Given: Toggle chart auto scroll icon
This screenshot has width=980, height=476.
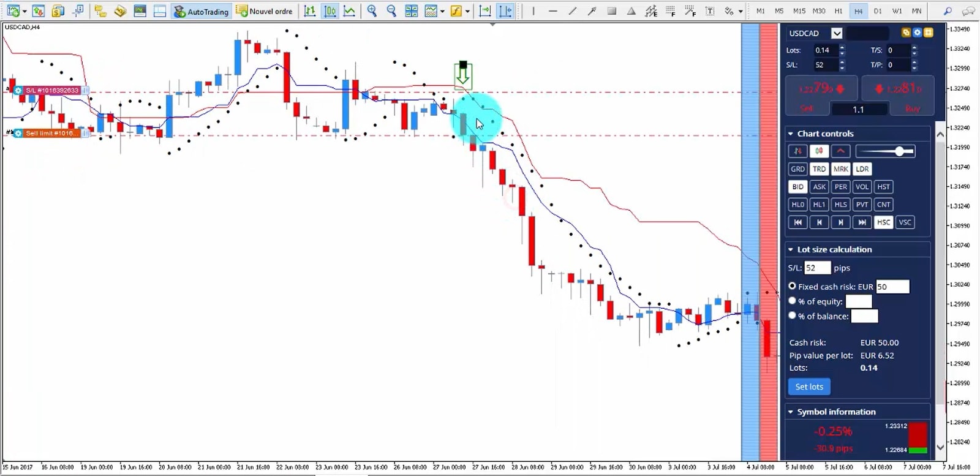Looking at the screenshot, I should (485, 11).
